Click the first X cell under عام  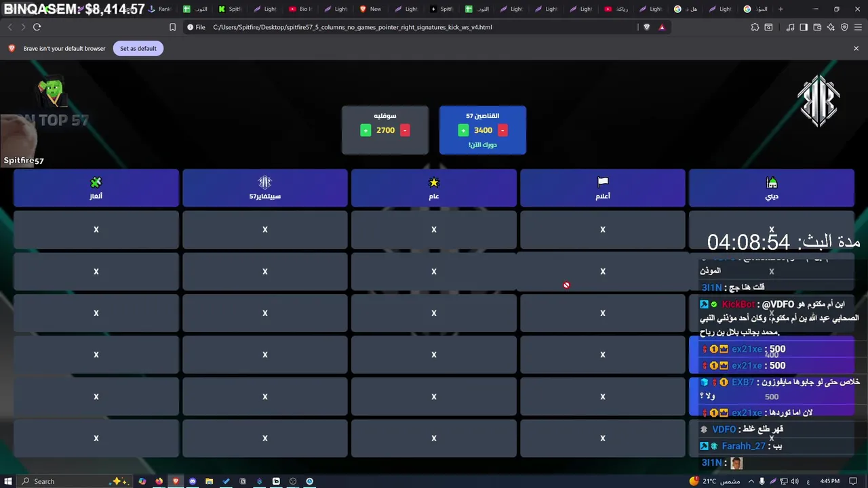(x=434, y=230)
